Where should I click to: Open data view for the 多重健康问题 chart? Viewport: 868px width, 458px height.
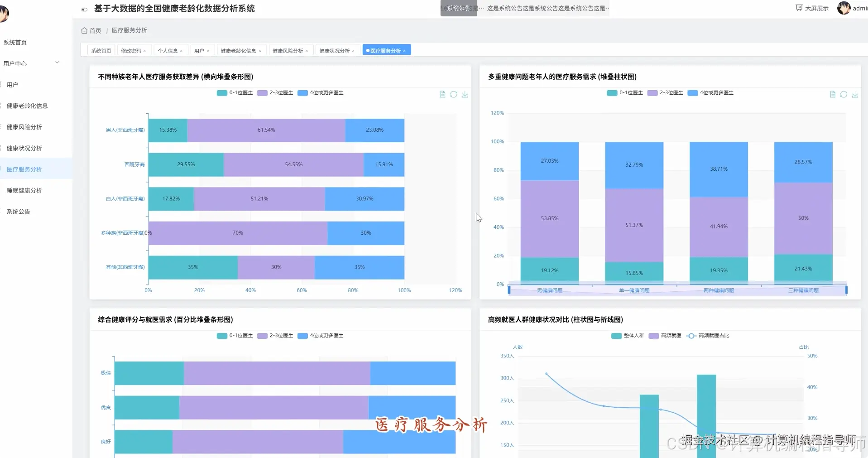pos(833,94)
